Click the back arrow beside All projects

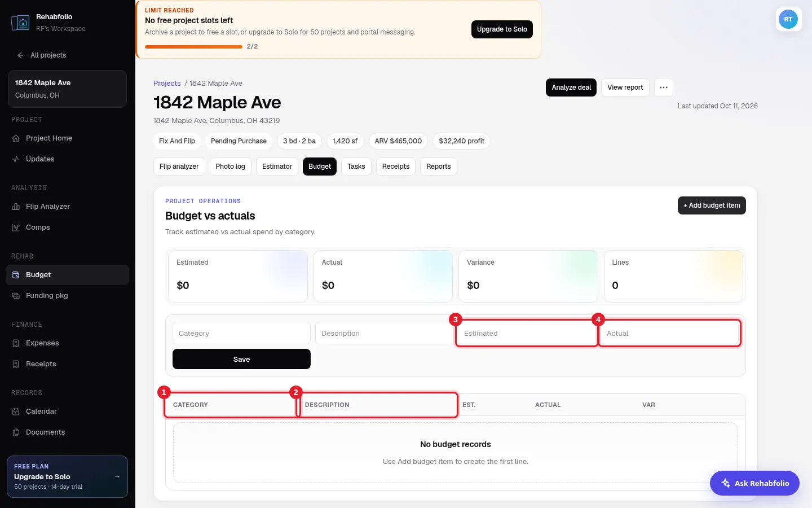tap(20, 55)
